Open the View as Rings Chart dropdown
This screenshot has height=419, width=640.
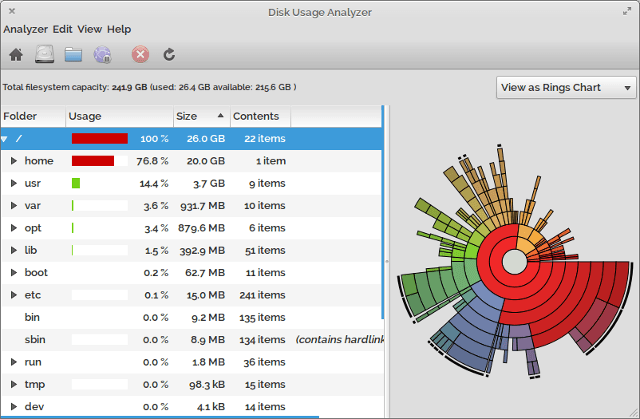566,87
